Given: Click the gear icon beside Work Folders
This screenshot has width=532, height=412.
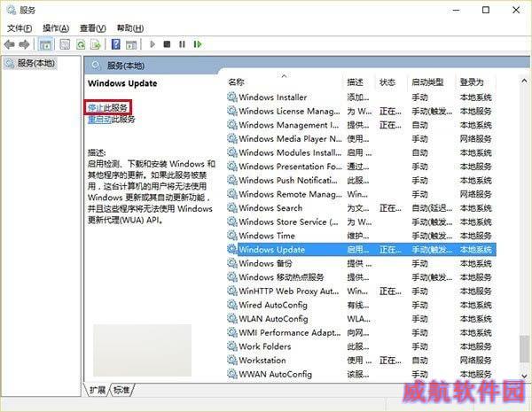Looking at the screenshot, I should (232, 346).
